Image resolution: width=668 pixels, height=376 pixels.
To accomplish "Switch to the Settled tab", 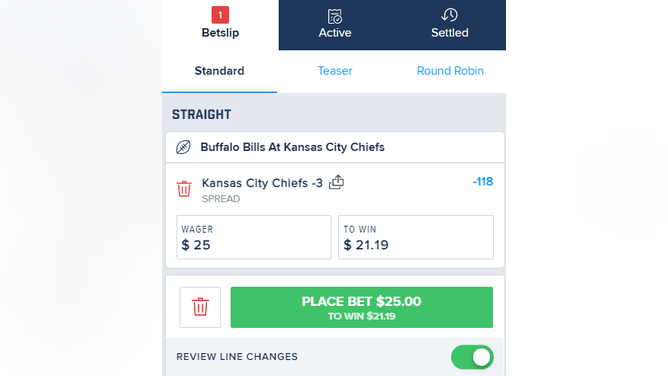I will pos(449,25).
